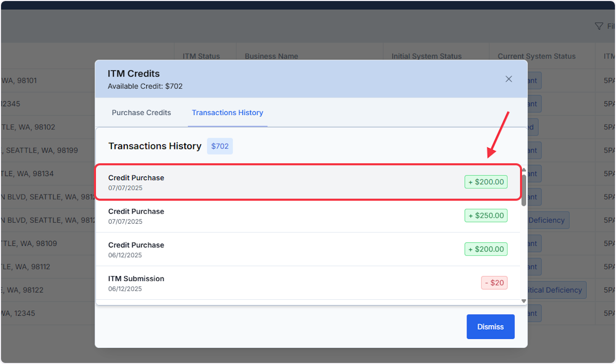Click the Initial System Status column header
Screen dimensions: 616x364
click(x=427, y=56)
